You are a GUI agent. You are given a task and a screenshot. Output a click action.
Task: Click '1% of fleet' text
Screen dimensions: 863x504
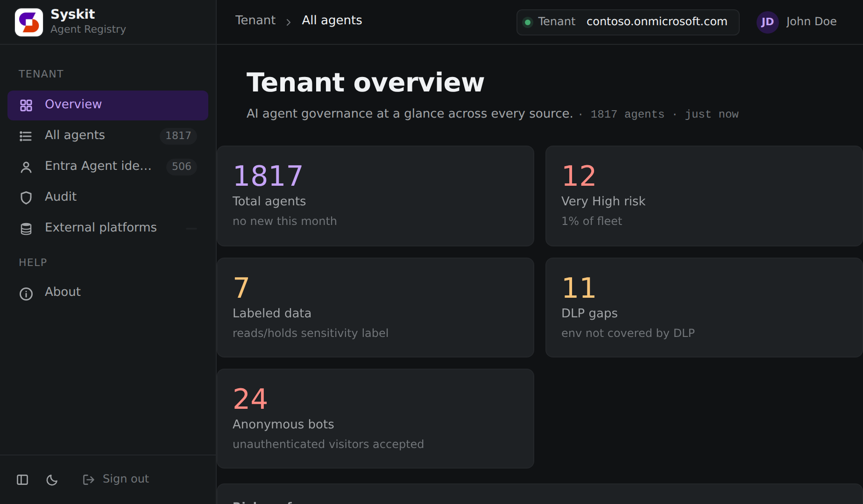[592, 221]
